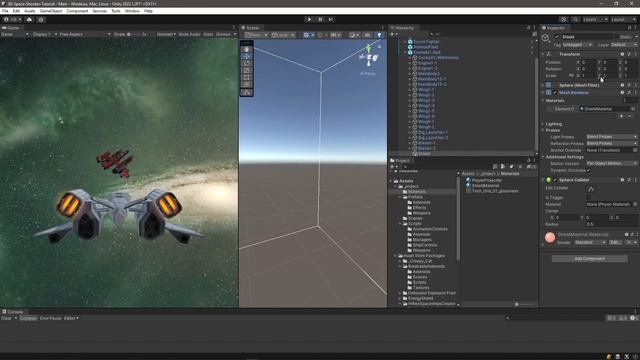
Task: Toggle the Dynamic Occlusion checkbox
Action: click(589, 170)
